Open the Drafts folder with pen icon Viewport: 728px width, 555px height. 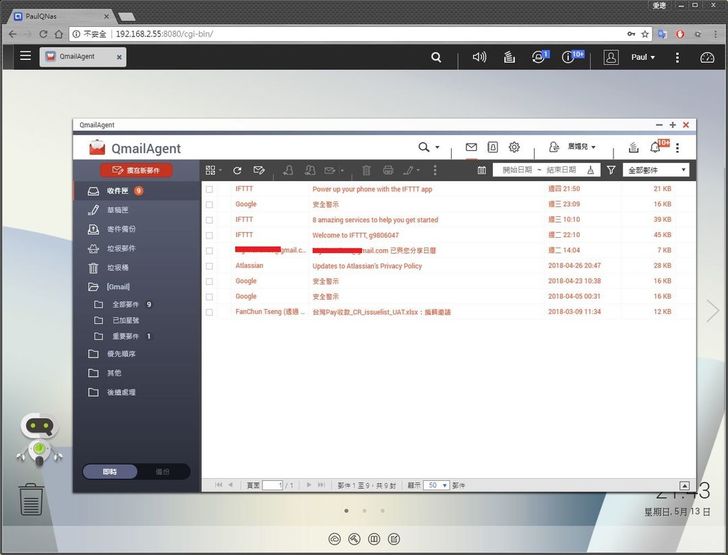click(137, 210)
